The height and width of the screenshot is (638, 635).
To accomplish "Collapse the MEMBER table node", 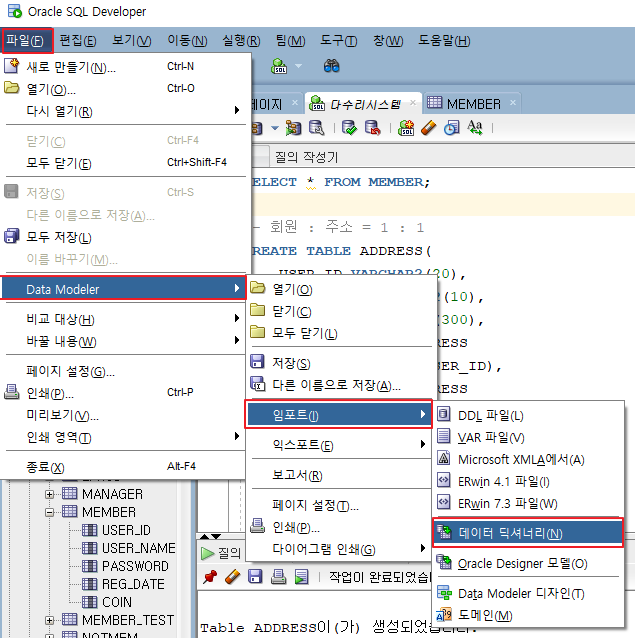I will point(49,512).
